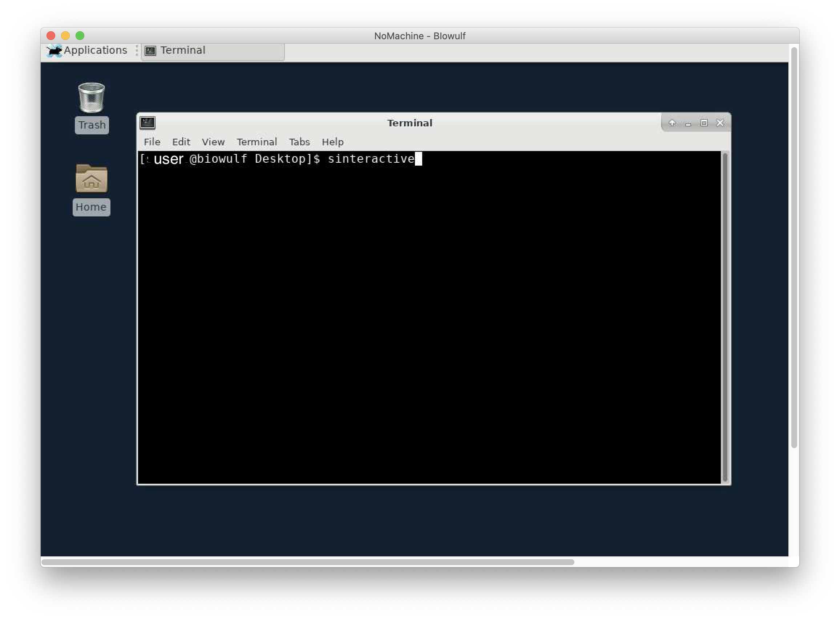Image resolution: width=840 pixels, height=621 pixels.
Task: Open the Terminal menu in menu bar
Action: point(257,142)
